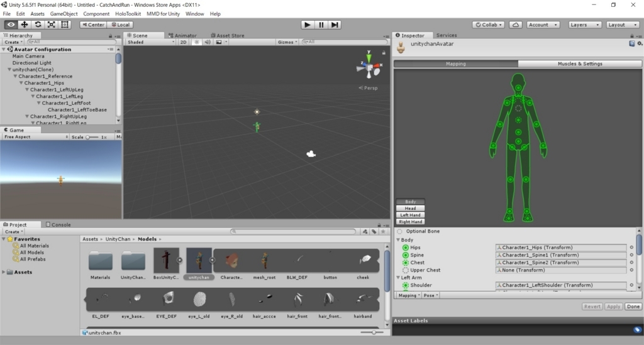Image resolution: width=644 pixels, height=345 pixels.
Task: Toggle scene lighting icon
Action: click(197, 42)
